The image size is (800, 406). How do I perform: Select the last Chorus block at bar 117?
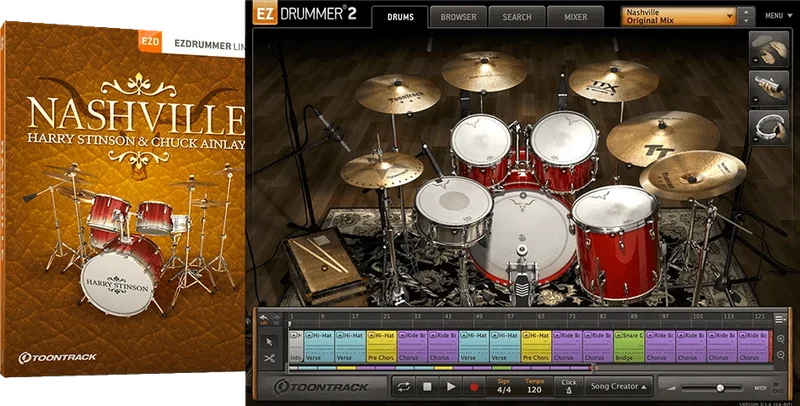tap(753, 346)
